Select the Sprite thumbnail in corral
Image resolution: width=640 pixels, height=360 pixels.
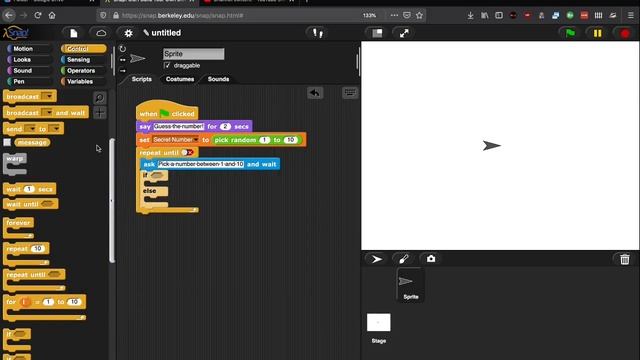coord(411,285)
